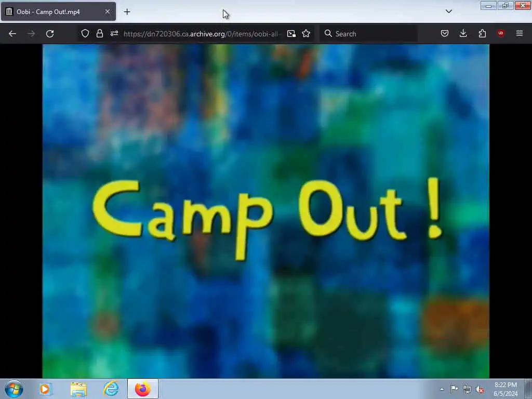Viewport: 532px width, 399px height.
Task: Click the Show desktop strip
Action: coord(528,389)
